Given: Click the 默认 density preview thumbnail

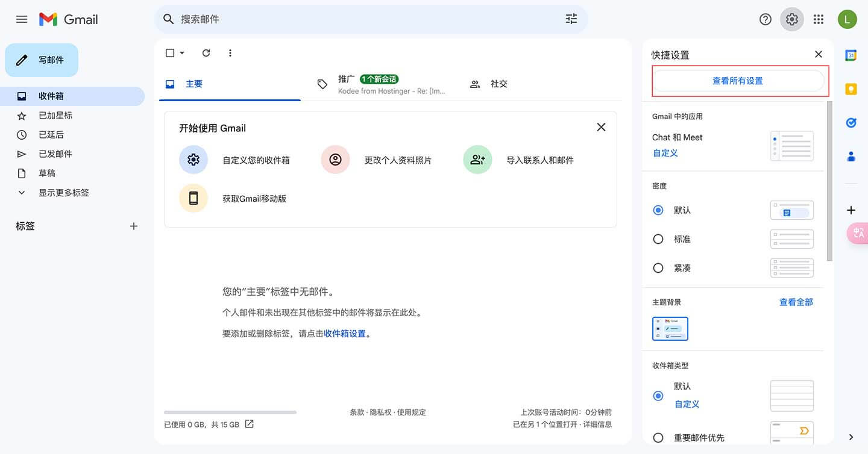Looking at the screenshot, I should [x=792, y=210].
